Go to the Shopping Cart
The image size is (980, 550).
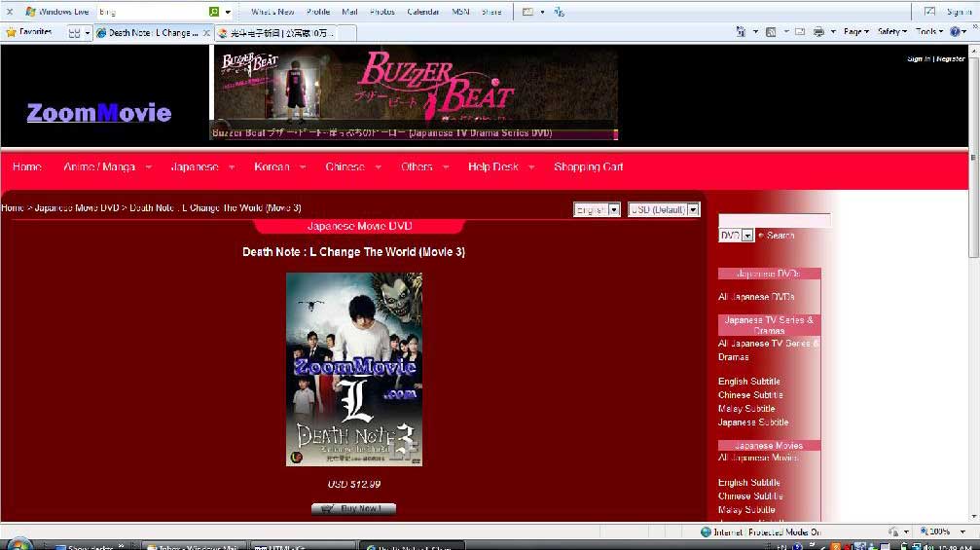point(588,166)
